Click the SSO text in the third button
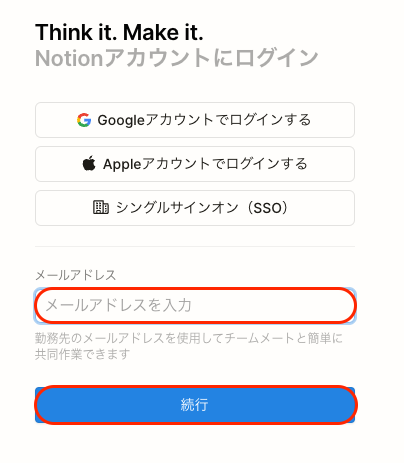 click(x=268, y=208)
